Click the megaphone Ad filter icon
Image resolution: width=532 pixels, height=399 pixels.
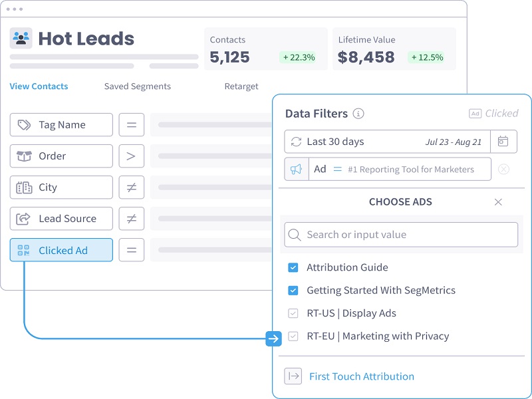297,169
